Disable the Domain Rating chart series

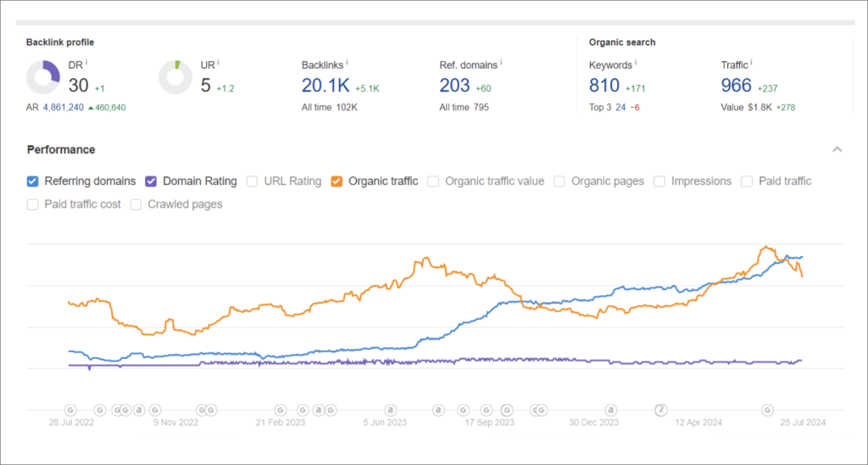(x=151, y=181)
